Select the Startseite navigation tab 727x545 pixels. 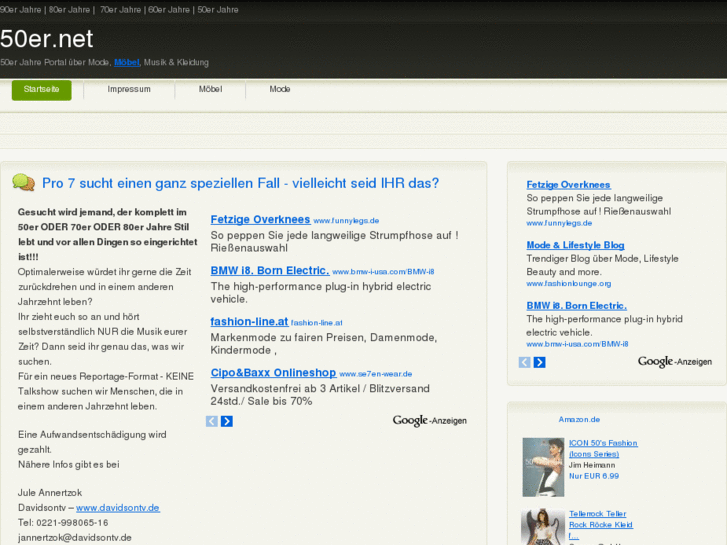click(x=42, y=89)
